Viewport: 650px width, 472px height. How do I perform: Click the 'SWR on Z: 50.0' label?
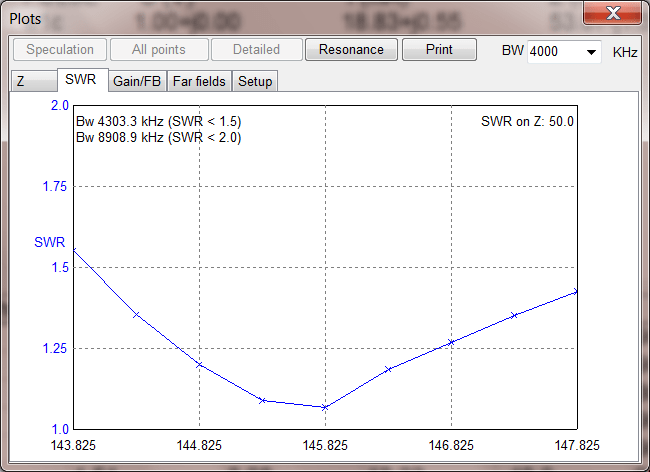pyautogui.click(x=527, y=121)
